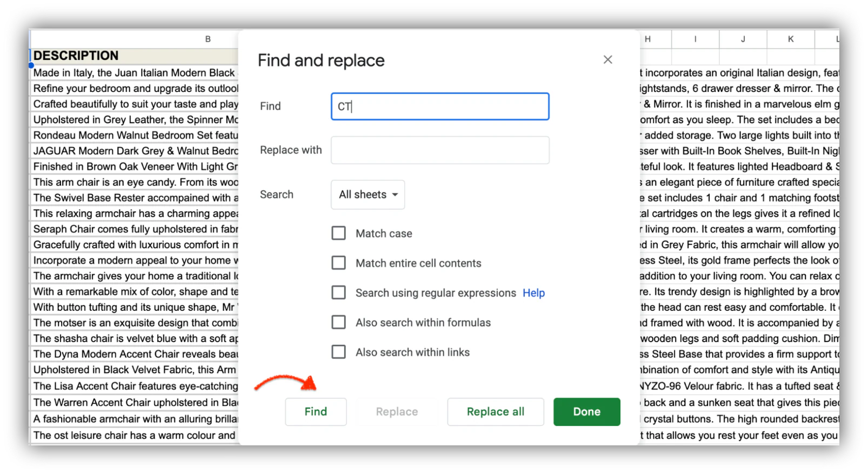Select cell starting "Rondeau Modern Walnut Bedroom"
The width and height of the screenshot is (868, 474).
pos(135,136)
